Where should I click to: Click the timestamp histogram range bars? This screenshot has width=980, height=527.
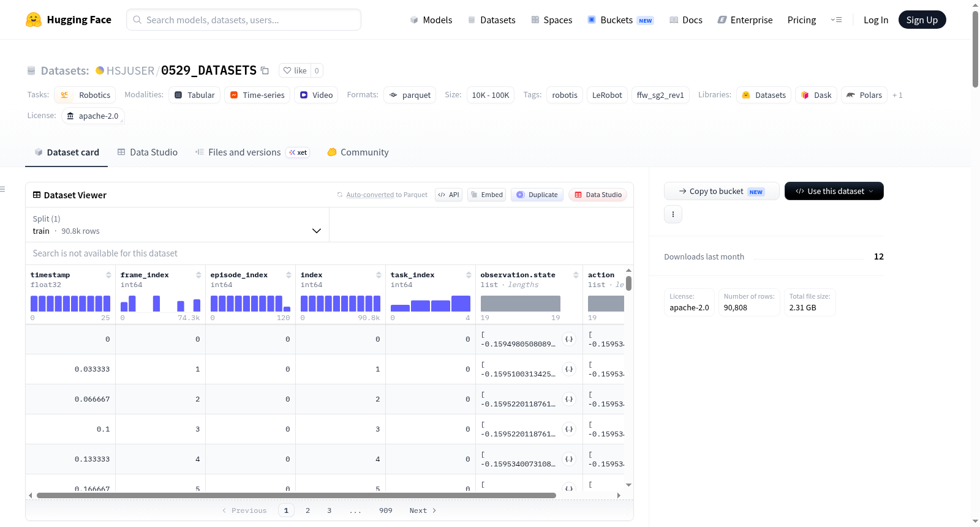[x=70, y=304]
